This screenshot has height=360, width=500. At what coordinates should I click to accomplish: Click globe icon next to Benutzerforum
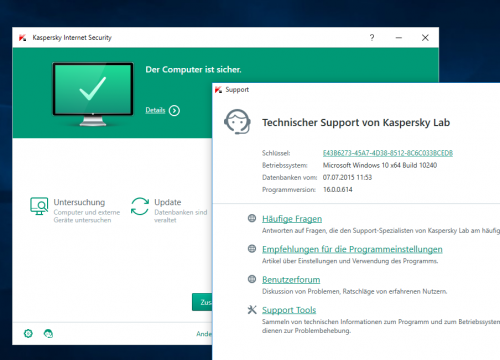click(252, 279)
